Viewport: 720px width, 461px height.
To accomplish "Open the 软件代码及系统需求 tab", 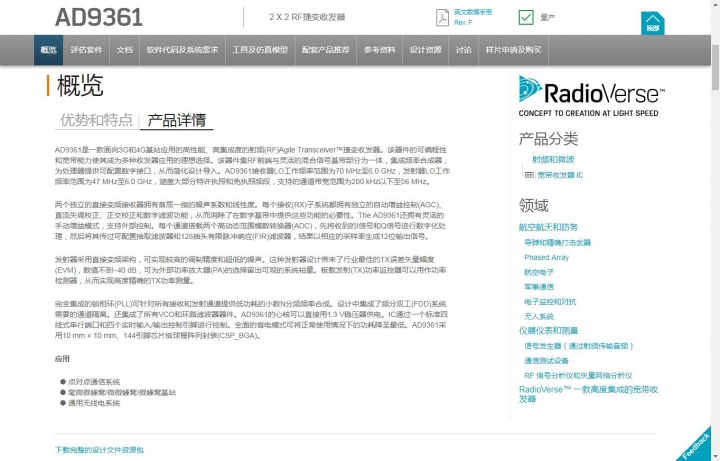I will [x=182, y=50].
